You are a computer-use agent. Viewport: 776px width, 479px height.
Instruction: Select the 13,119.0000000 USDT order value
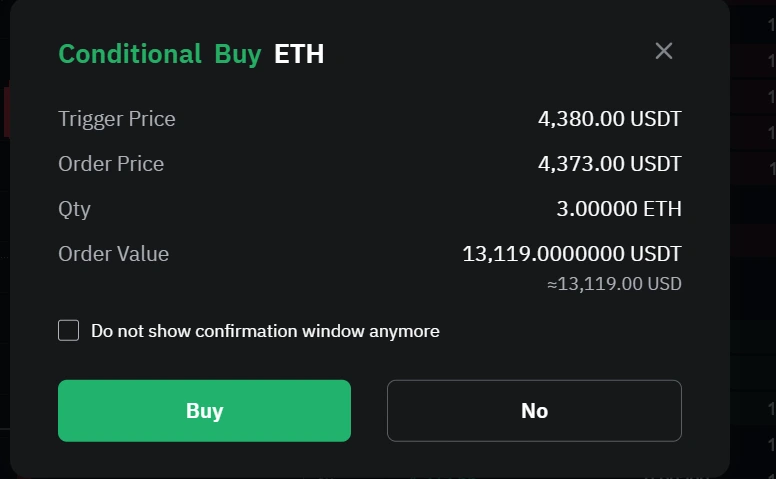point(571,254)
